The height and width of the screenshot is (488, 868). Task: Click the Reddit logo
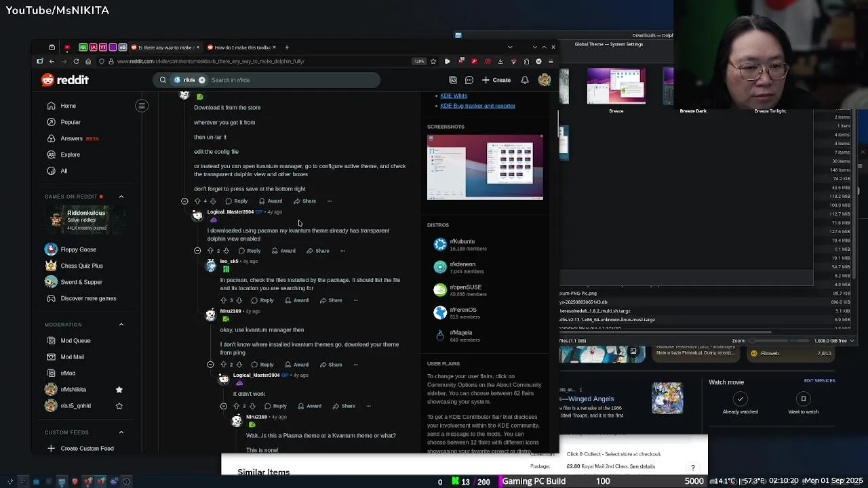pyautogui.click(x=65, y=80)
